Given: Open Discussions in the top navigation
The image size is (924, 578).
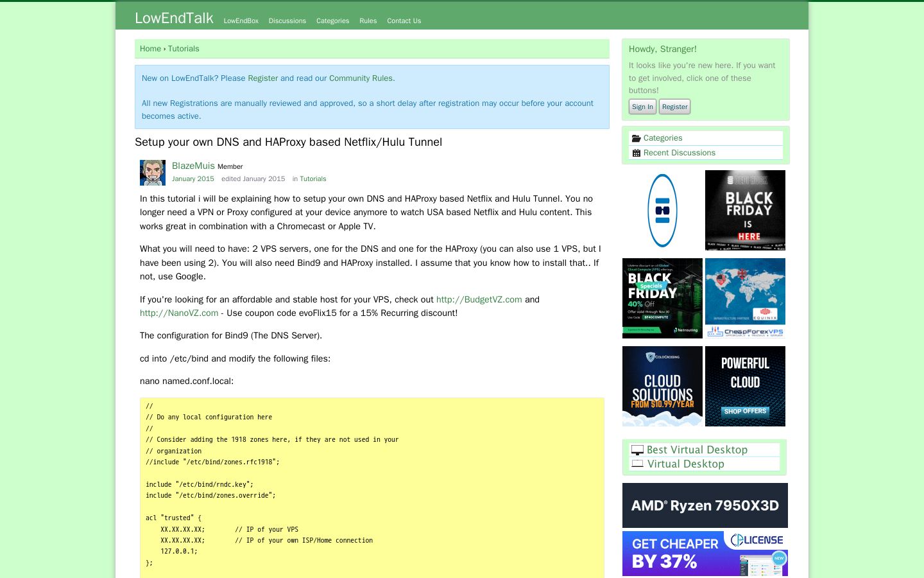Looking at the screenshot, I should tap(287, 21).
